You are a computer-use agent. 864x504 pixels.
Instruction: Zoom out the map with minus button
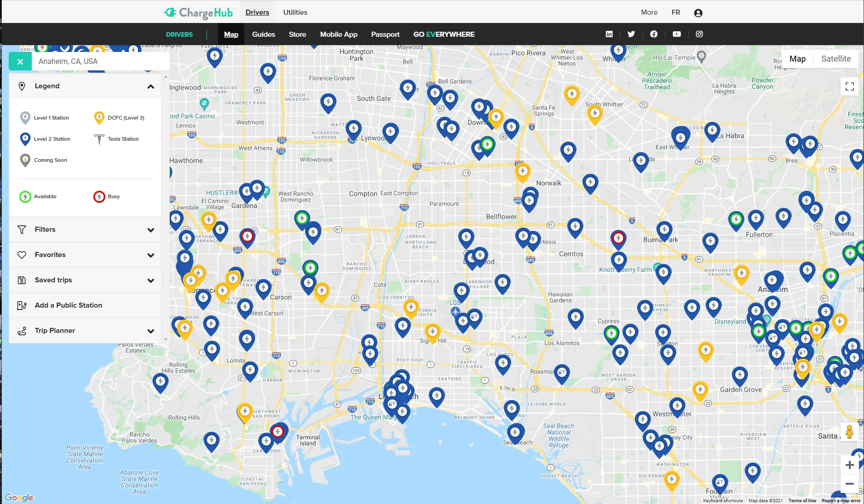click(x=850, y=484)
